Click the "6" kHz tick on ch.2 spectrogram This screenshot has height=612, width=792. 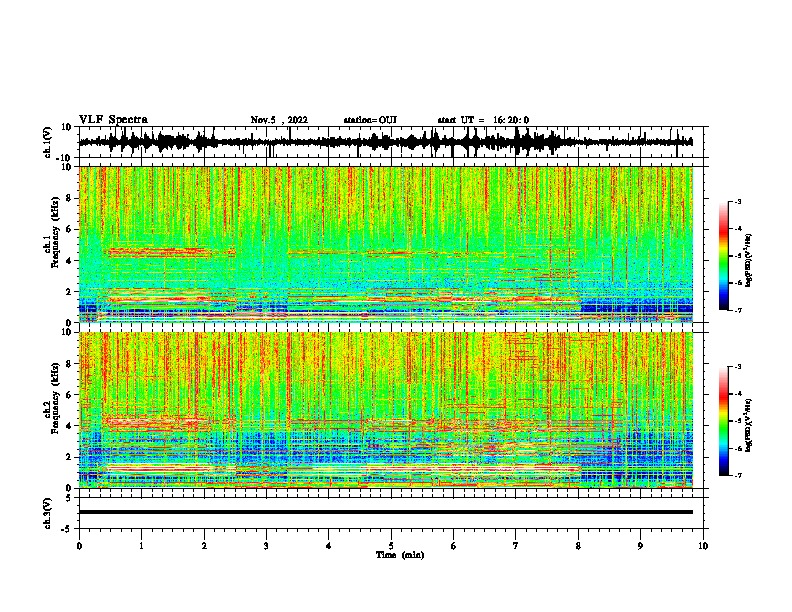pyautogui.click(x=70, y=394)
